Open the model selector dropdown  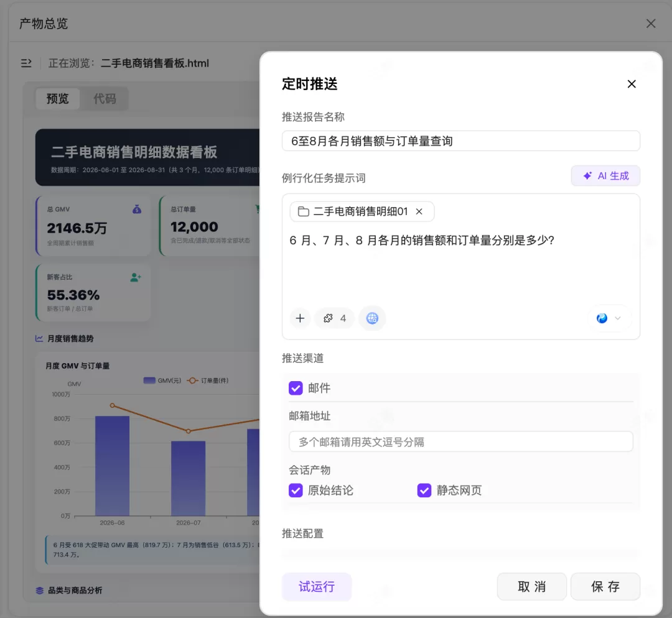(x=609, y=318)
